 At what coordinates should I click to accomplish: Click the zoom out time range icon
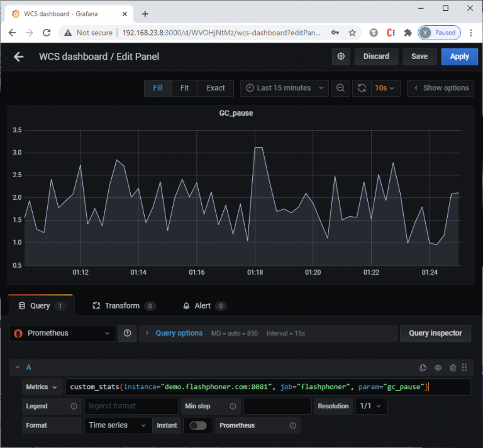point(340,88)
